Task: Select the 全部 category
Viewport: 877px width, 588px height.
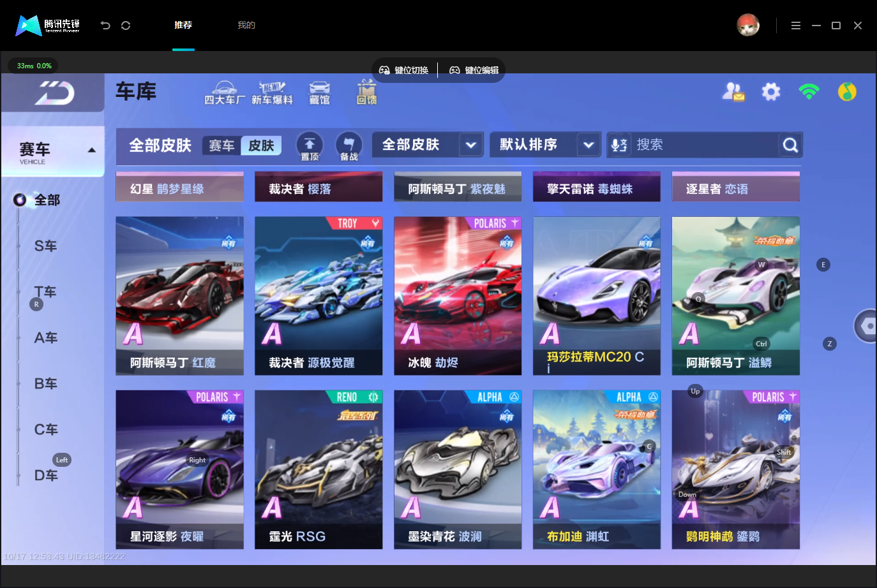Action: click(x=47, y=200)
